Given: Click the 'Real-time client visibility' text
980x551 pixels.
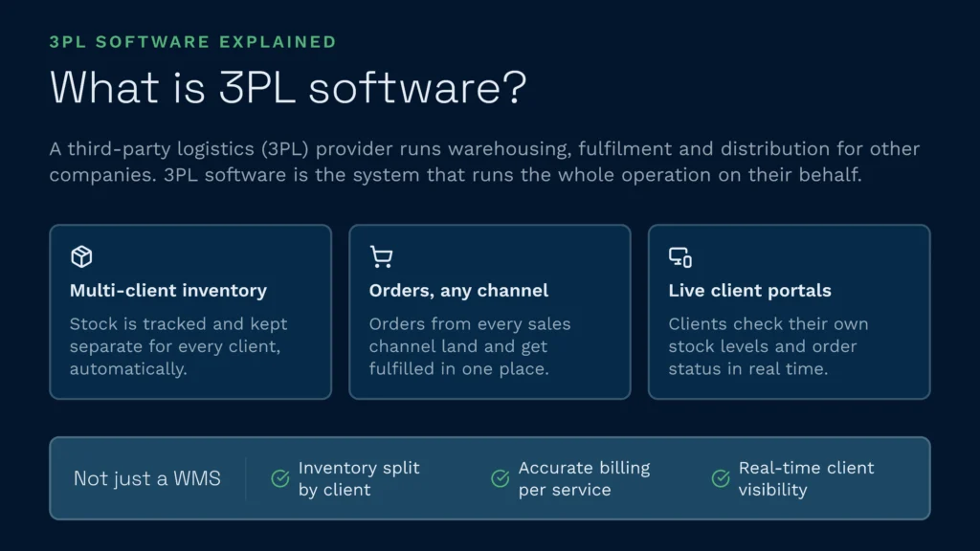Looking at the screenshot, I should (x=806, y=478).
